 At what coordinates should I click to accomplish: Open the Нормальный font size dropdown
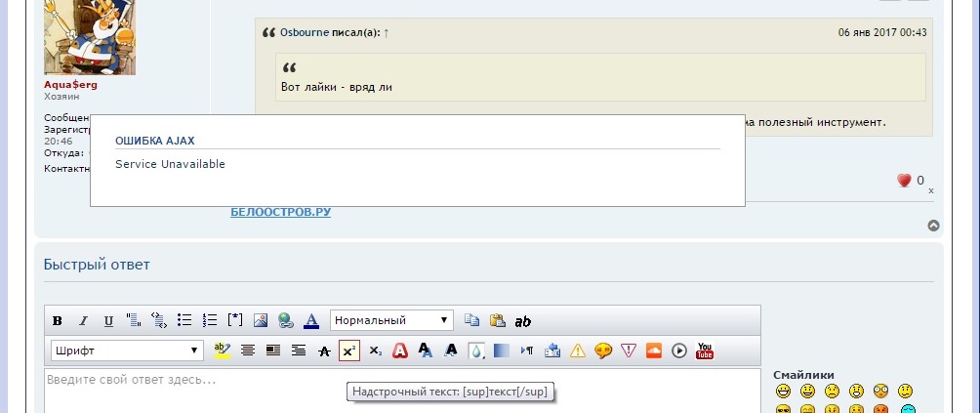[x=391, y=320]
